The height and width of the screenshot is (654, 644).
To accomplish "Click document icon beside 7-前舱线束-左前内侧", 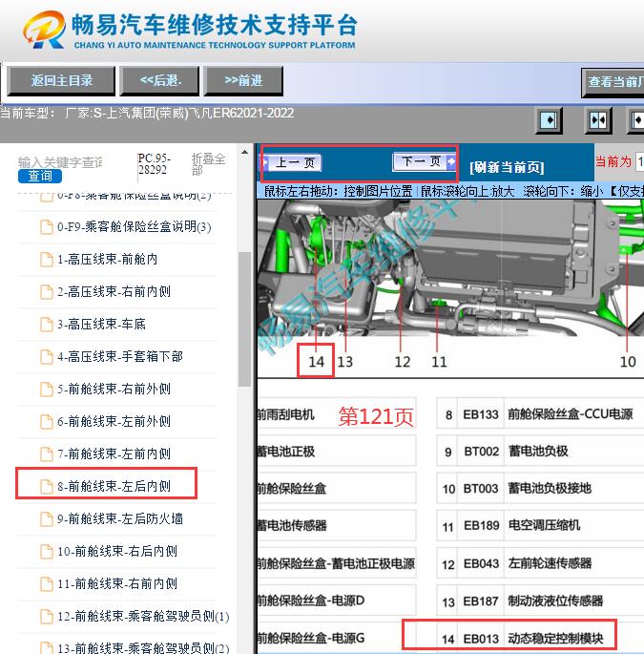I will [46, 454].
